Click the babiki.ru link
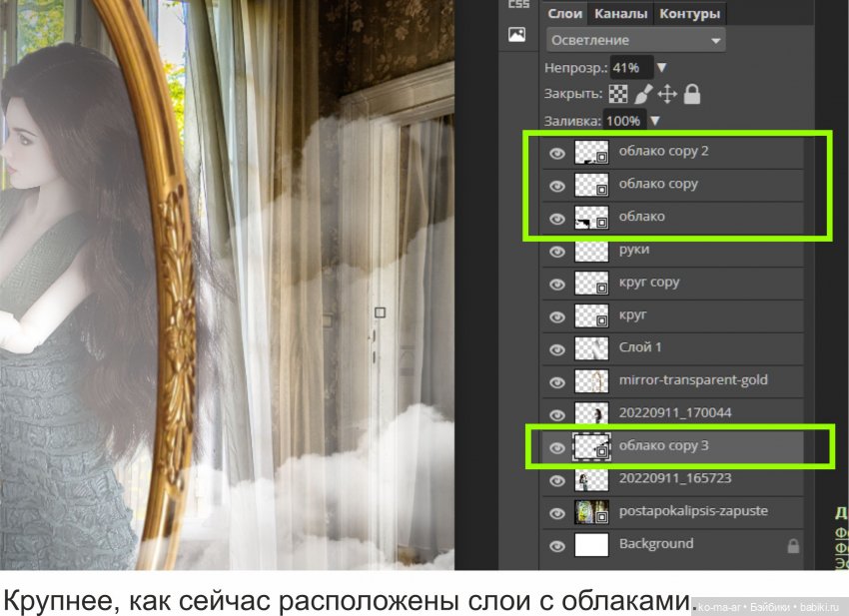This screenshot has height=616, width=849. [x=817, y=606]
